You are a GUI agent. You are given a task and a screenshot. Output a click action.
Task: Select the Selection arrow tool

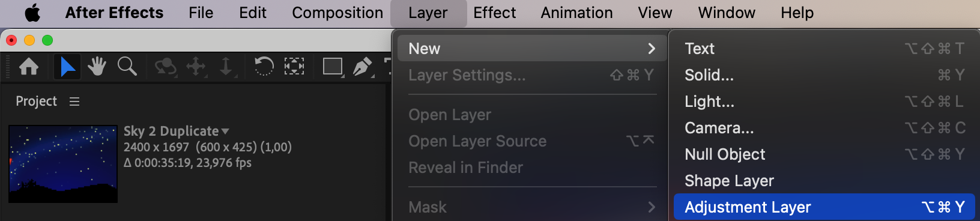[x=67, y=67]
